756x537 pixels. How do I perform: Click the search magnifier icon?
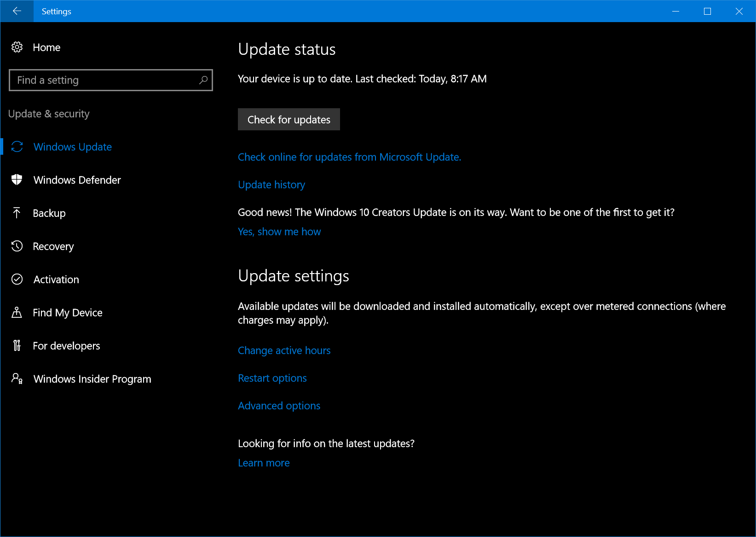[203, 80]
